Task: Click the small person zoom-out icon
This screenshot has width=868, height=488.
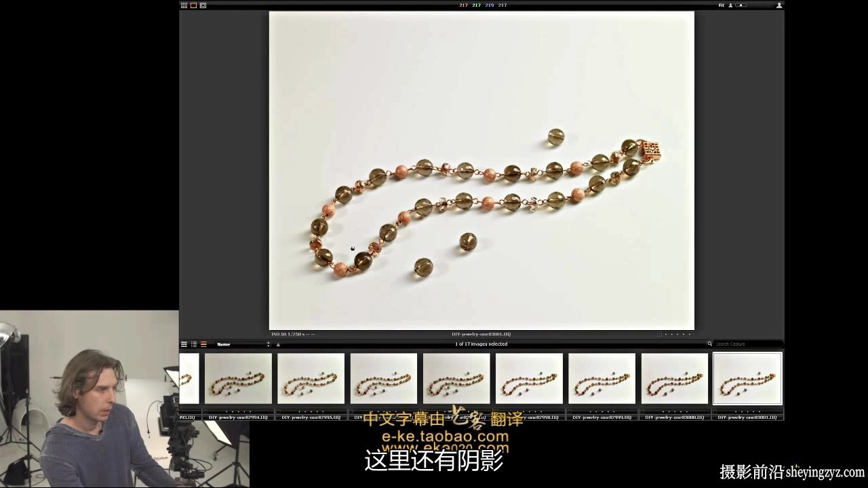Action: coord(730,5)
